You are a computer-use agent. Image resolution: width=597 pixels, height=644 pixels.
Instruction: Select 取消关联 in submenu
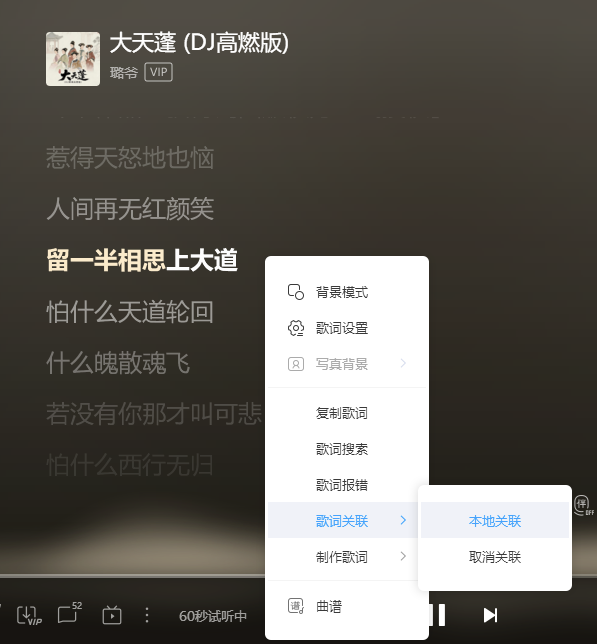tap(495, 557)
